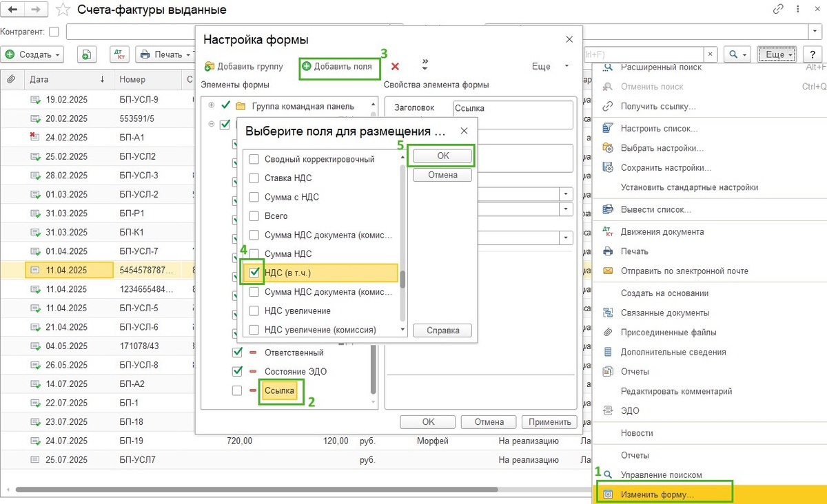Screen dimensions: 827x504
Task: Close the Выберите поля для размещения dialog
Action: tap(464, 130)
